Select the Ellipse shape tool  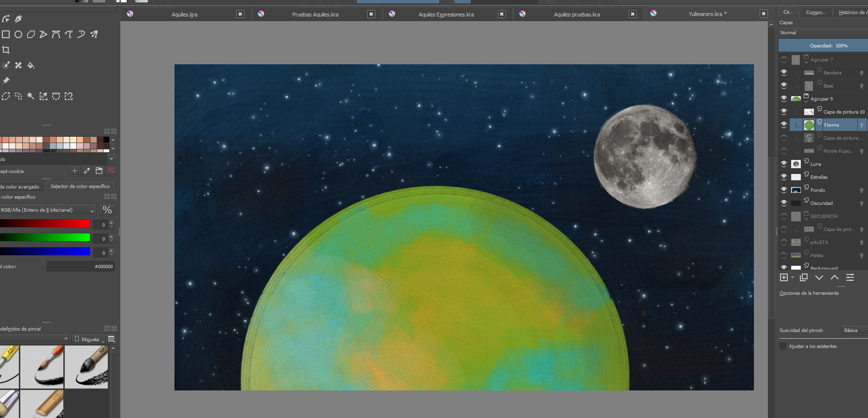point(18,34)
